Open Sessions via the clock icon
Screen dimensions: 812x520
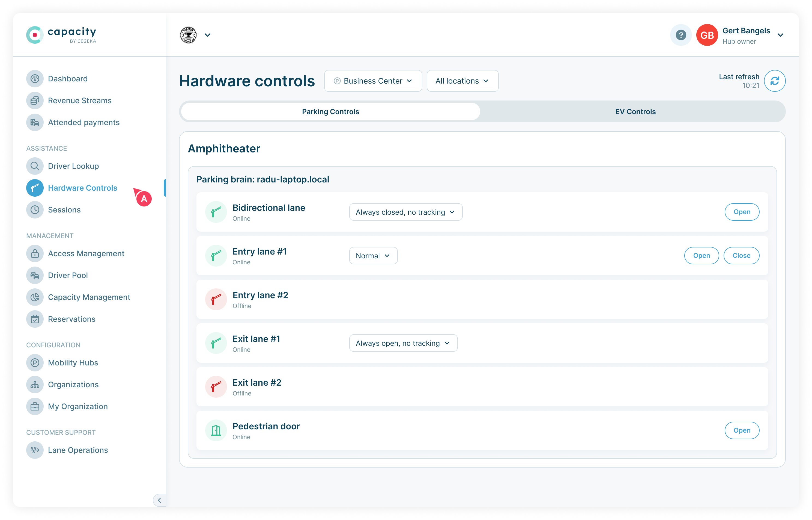35,210
